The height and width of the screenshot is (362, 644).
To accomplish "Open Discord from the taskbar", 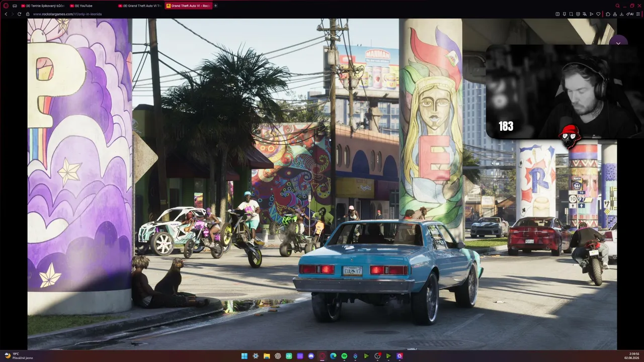I will click(311, 356).
